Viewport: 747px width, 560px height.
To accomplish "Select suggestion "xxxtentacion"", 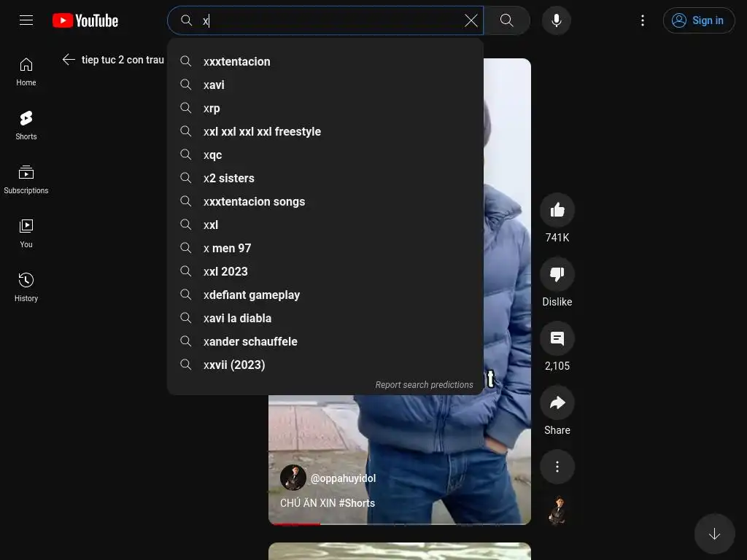I will coord(325,61).
